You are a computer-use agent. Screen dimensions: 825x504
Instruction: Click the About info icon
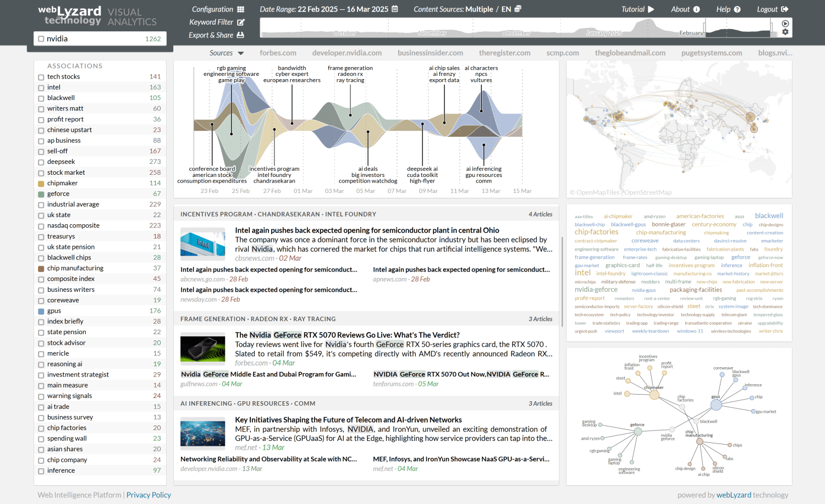(697, 9)
